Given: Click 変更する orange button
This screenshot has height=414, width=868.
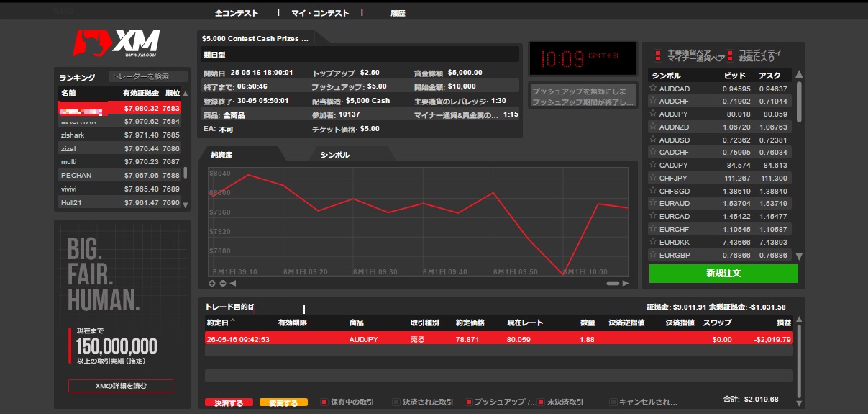Looking at the screenshot, I should (283, 403).
